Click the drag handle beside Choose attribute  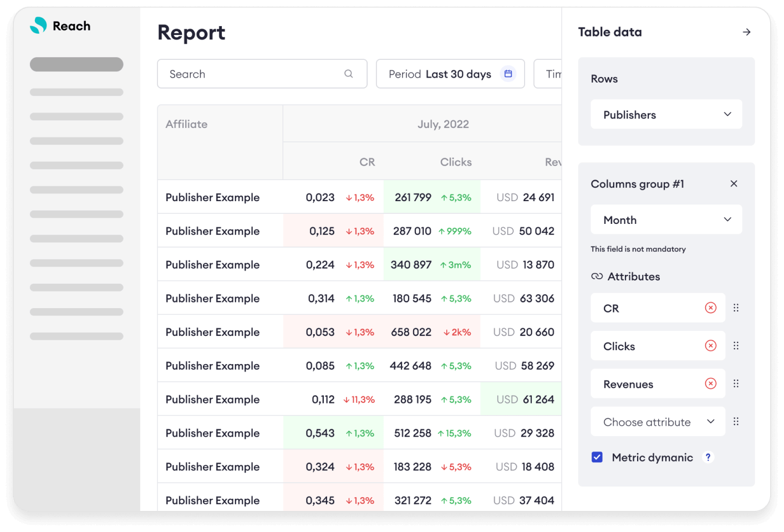(736, 421)
